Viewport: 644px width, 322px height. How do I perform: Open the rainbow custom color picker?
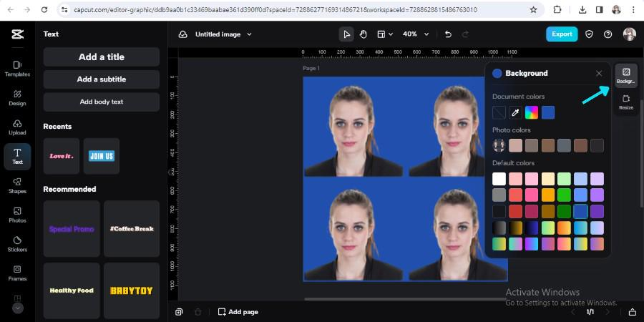coord(532,112)
